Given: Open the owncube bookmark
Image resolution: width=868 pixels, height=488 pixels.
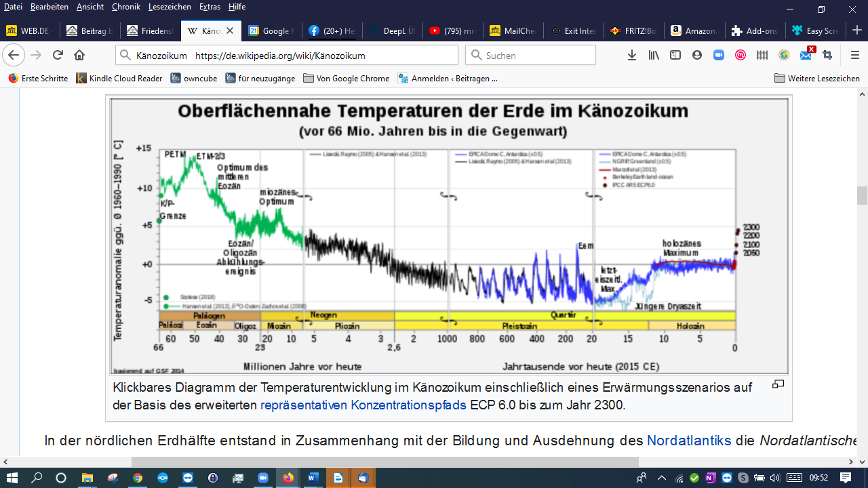Looking at the screenshot, I should tap(194, 79).
